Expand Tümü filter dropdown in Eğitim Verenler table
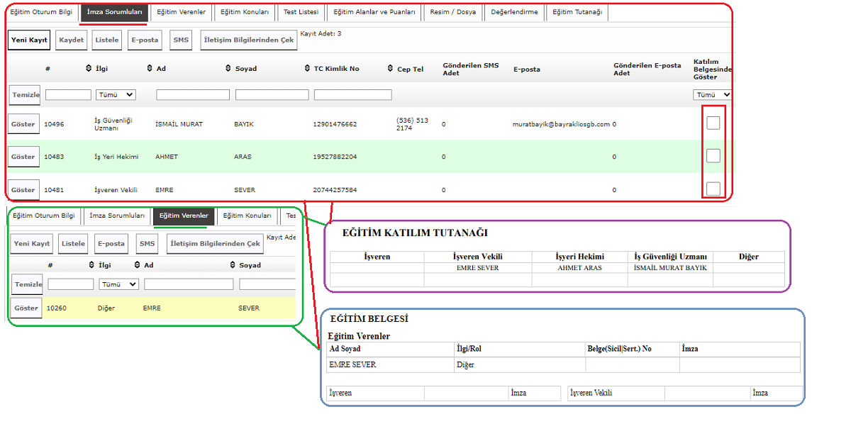This screenshot has width=868, height=441. point(118,284)
